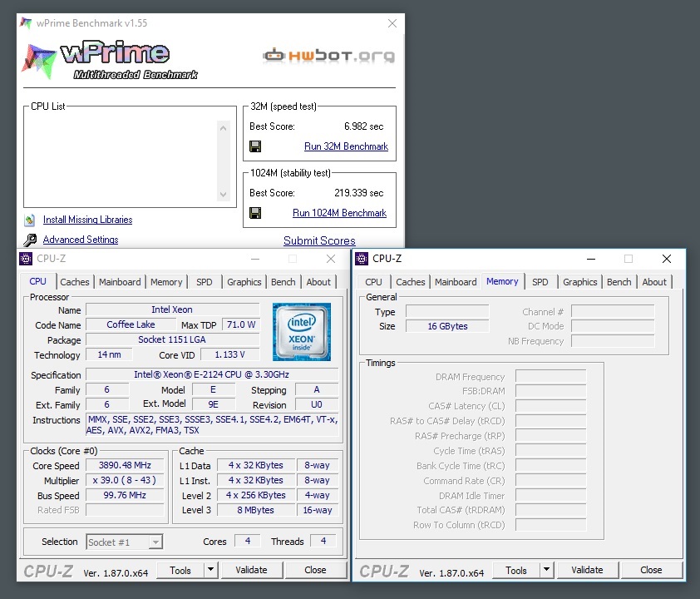Select CPU tab in right CPU-Z window
This screenshot has height=599, width=700.
(x=373, y=282)
